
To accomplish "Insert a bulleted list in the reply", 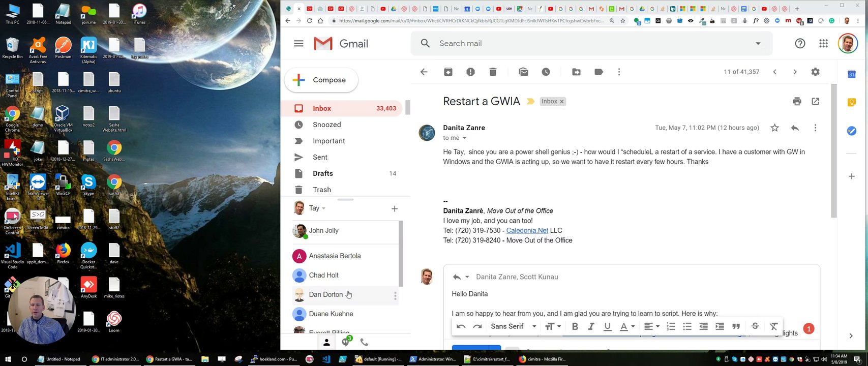I will click(x=687, y=326).
